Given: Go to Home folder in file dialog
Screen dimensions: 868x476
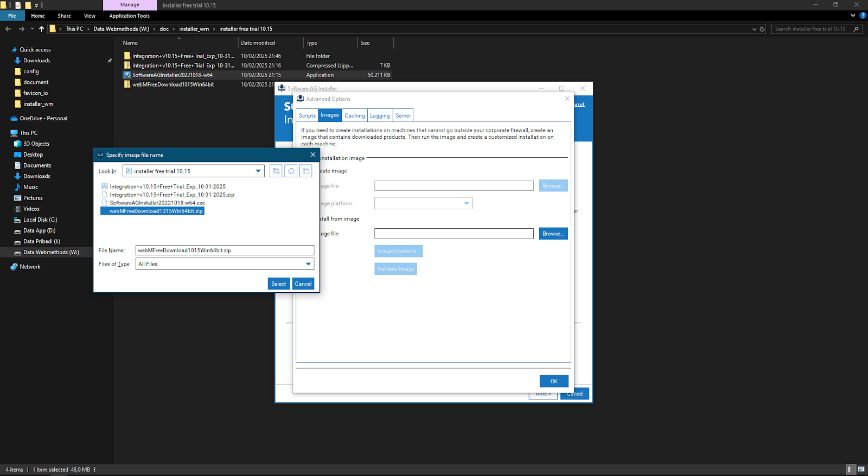Looking at the screenshot, I should (x=291, y=171).
